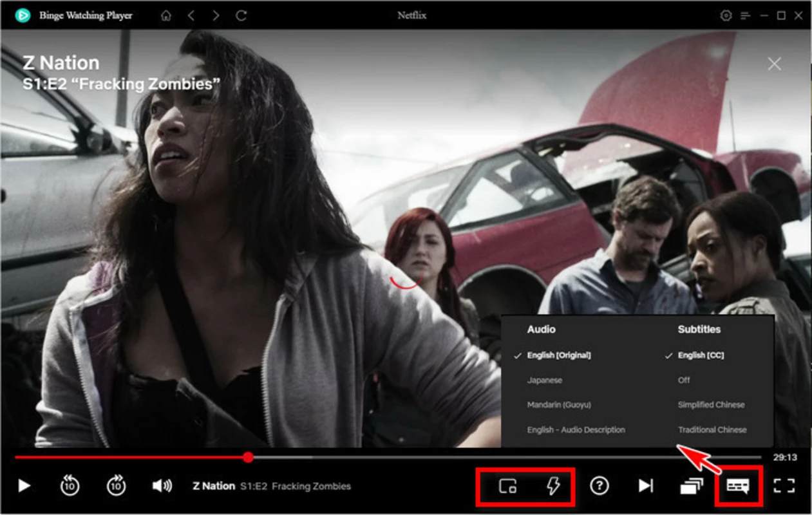812x515 pixels.
Task: Skip to the next episode
Action: [646, 486]
